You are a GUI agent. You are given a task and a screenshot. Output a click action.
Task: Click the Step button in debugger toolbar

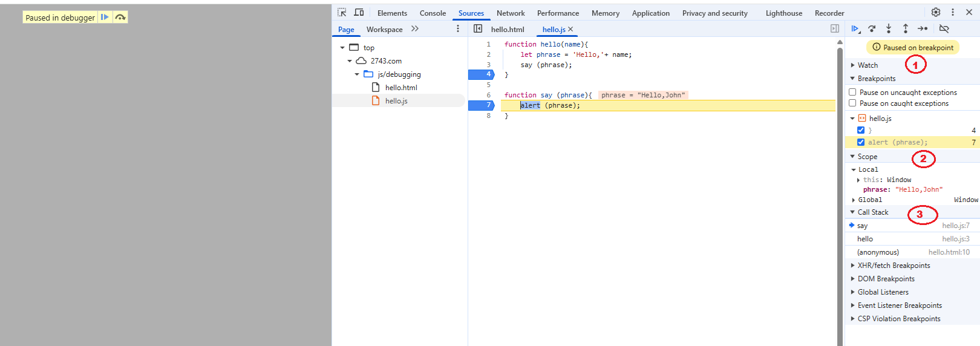pyautogui.click(x=923, y=28)
